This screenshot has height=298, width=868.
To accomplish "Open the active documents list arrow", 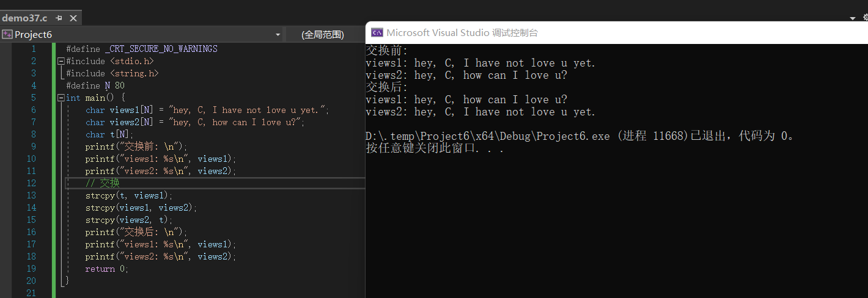I will click(853, 18).
